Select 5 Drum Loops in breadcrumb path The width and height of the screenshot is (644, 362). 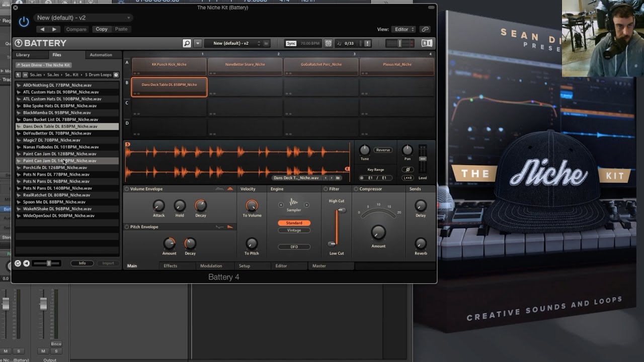click(x=98, y=75)
